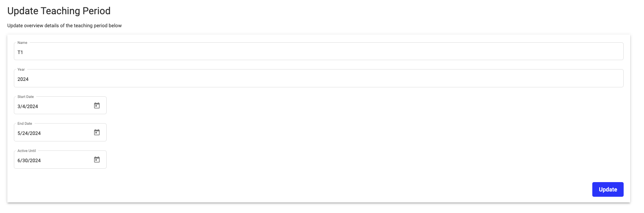Place cursor on the 'T1' name text
The image size is (644, 213).
[x=20, y=52]
